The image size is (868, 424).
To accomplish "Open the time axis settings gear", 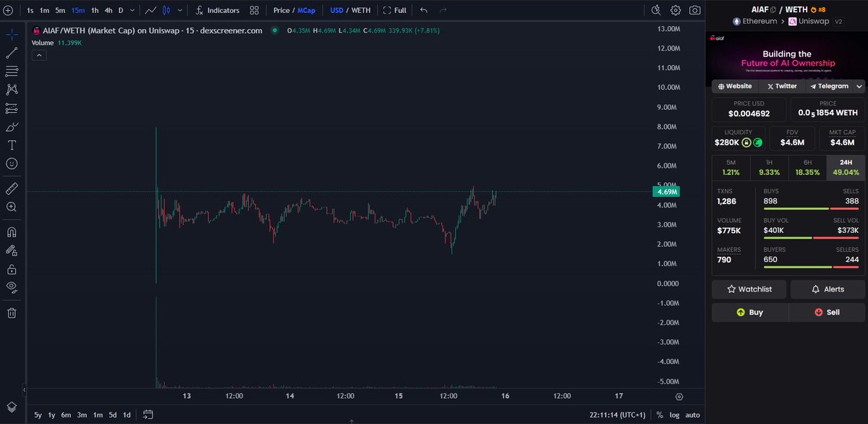I will pyautogui.click(x=678, y=397).
